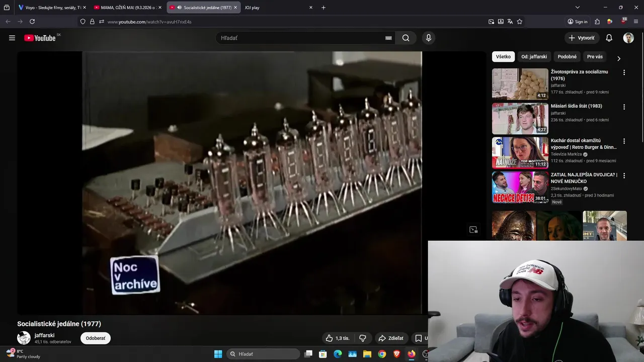This screenshot has height=362, width=644.
Task: Open Životospráva za socializmu video title
Action: pos(580,75)
